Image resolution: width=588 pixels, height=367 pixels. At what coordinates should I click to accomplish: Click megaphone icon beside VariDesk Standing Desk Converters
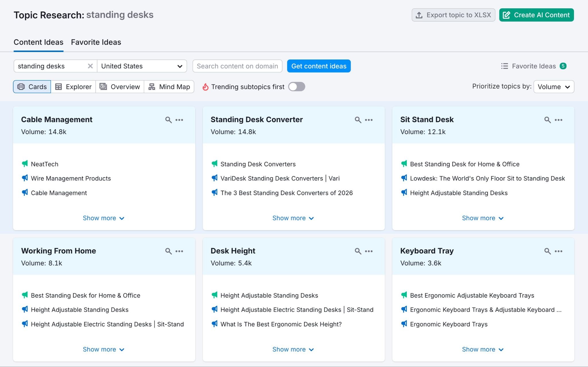pos(214,178)
